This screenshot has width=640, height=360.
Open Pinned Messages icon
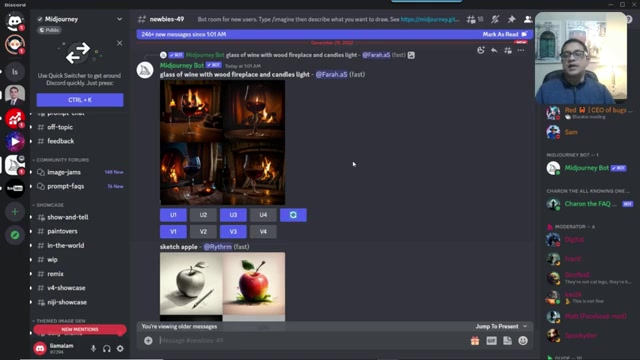coord(511,19)
